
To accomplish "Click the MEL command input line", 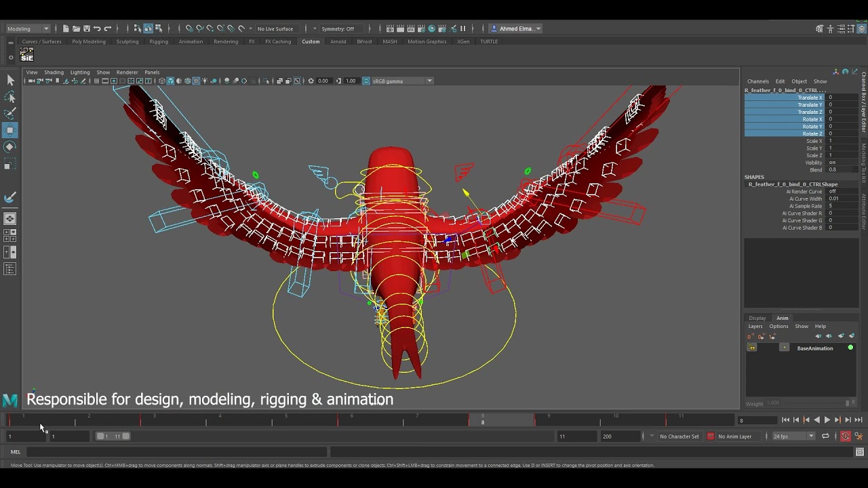I will tap(176, 452).
